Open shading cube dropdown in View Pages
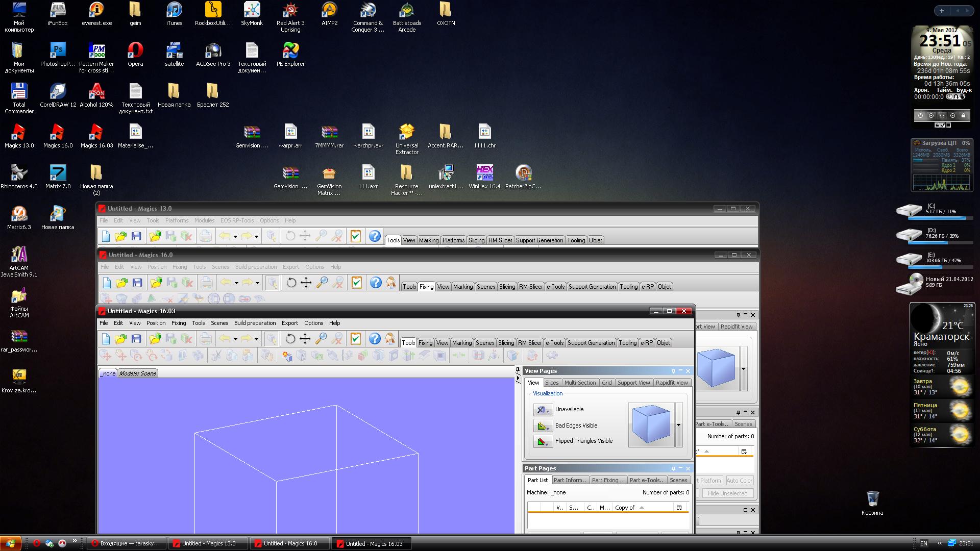The width and height of the screenshot is (980, 551). [x=678, y=425]
